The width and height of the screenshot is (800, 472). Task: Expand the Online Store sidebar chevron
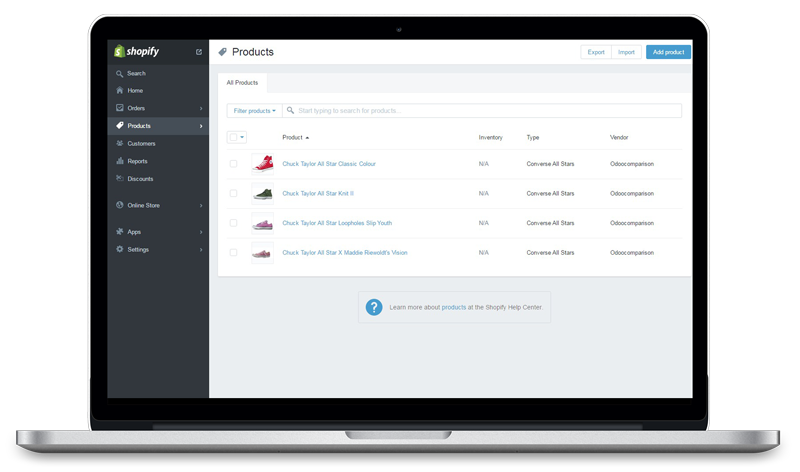(x=201, y=206)
